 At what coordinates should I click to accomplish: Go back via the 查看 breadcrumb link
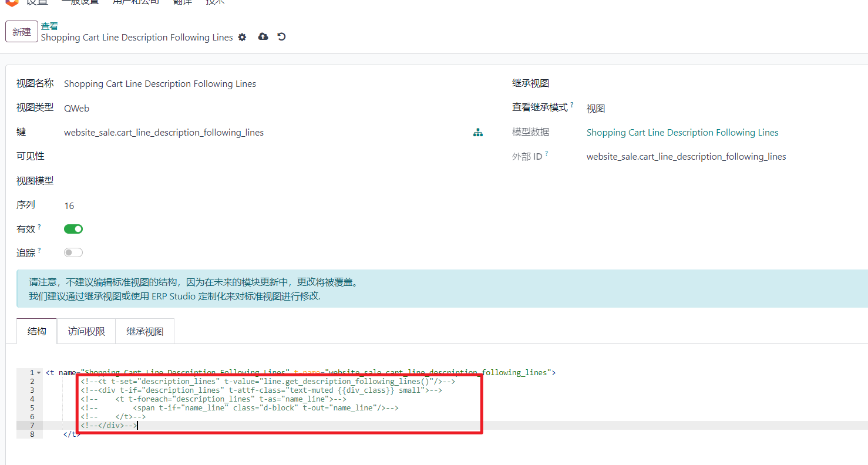pos(49,26)
